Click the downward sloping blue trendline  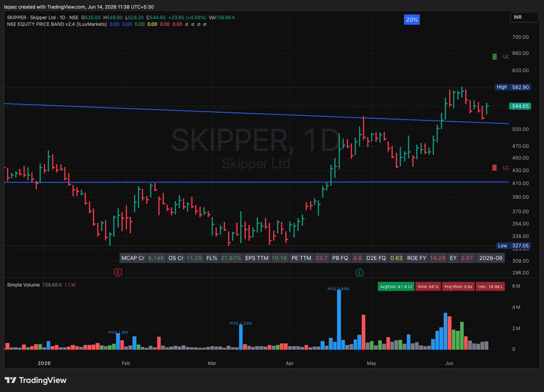point(256,113)
